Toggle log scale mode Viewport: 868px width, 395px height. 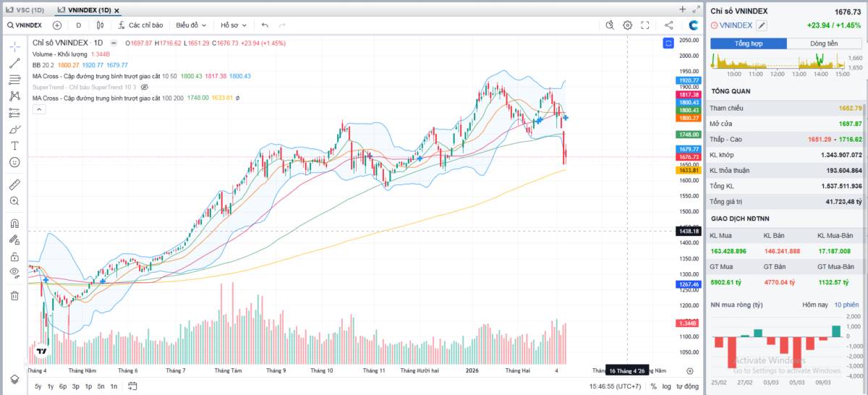pos(667,386)
